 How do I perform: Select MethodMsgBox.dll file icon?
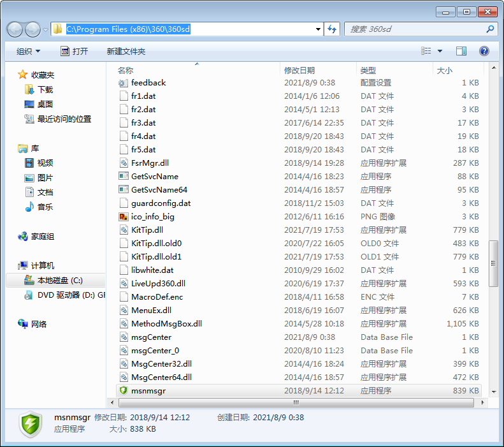(x=124, y=324)
